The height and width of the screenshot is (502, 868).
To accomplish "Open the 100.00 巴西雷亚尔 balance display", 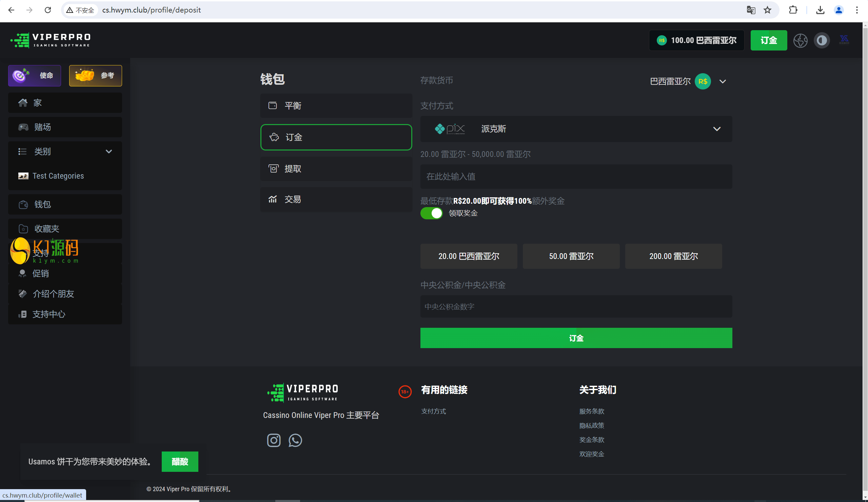I will point(696,40).
